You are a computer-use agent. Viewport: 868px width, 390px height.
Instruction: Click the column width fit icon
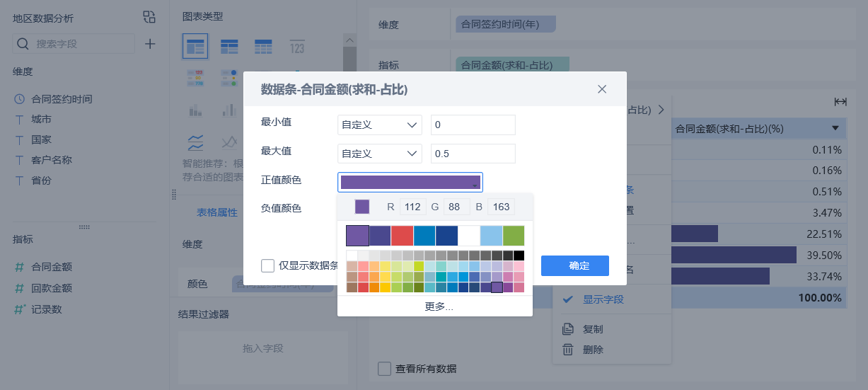pyautogui.click(x=840, y=102)
